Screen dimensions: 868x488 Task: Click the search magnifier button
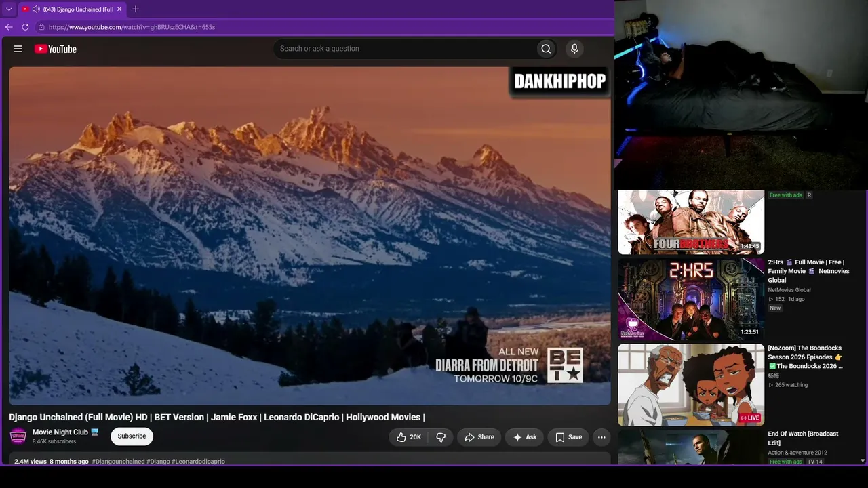[x=546, y=49]
